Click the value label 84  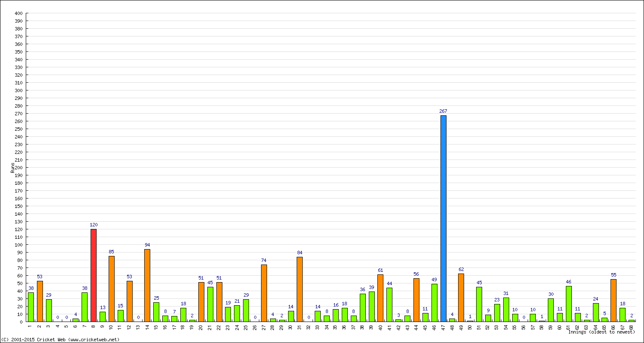(300, 253)
